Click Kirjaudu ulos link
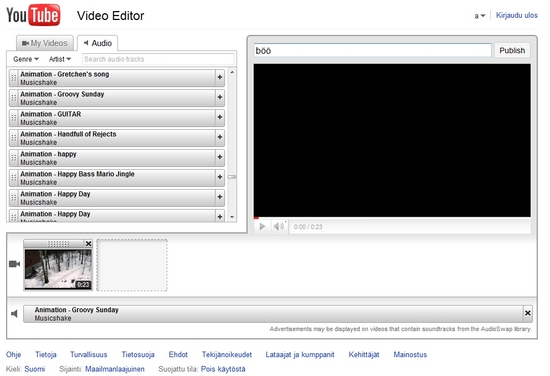 516,15
